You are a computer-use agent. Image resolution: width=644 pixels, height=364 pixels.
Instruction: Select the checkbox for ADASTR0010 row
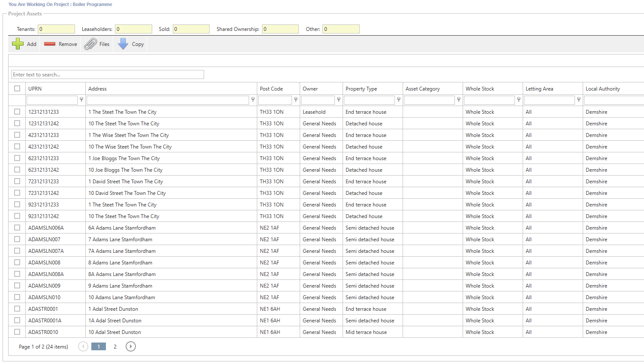pyautogui.click(x=17, y=332)
